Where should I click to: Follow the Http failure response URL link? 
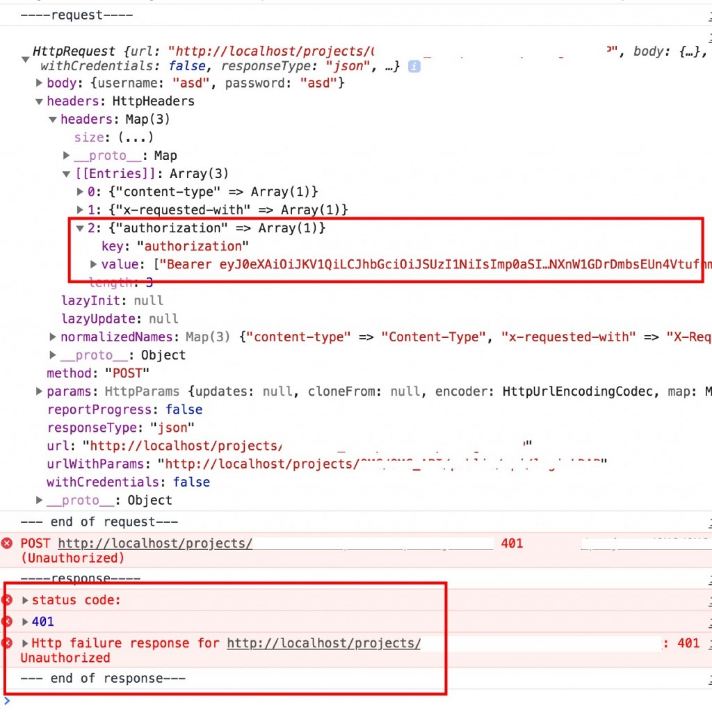324,643
